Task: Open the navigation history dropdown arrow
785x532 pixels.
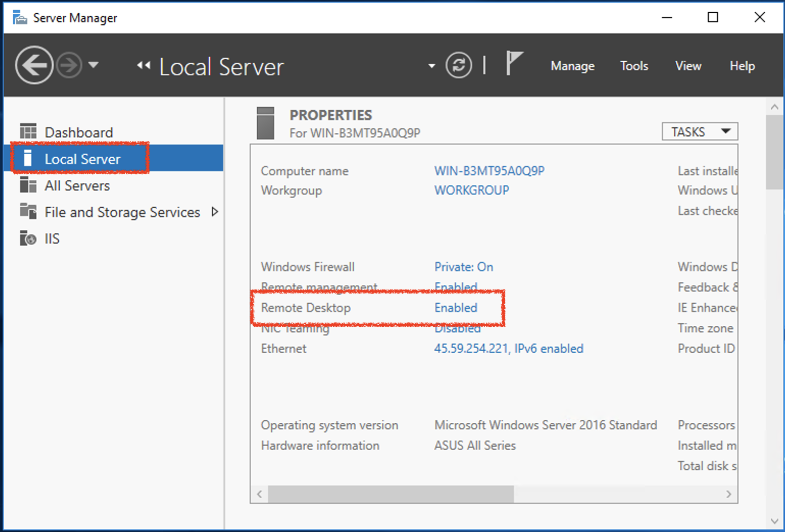Action: [93, 65]
